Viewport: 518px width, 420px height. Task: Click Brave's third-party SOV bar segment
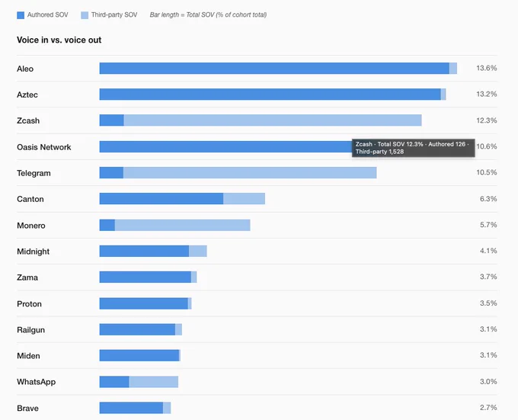point(167,408)
